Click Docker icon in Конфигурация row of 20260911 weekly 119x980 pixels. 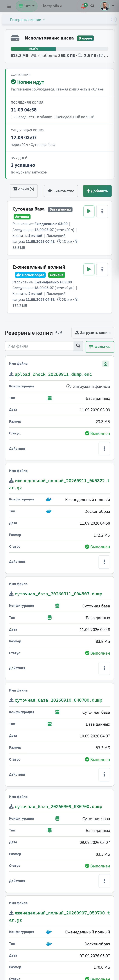coord(49,499)
